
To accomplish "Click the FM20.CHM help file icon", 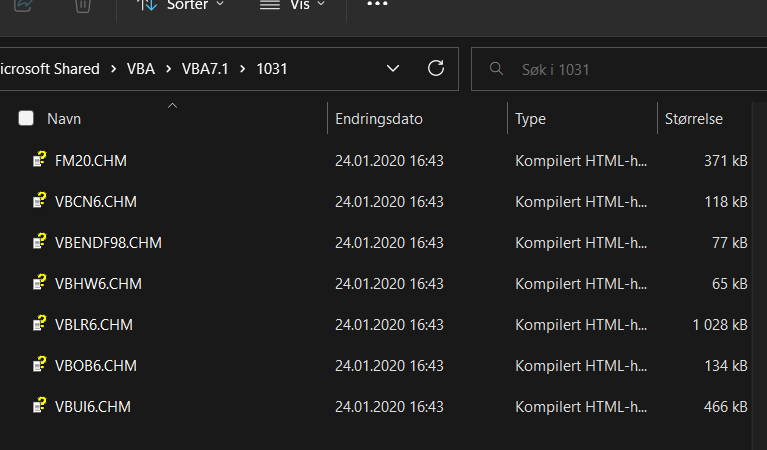I will [39, 159].
